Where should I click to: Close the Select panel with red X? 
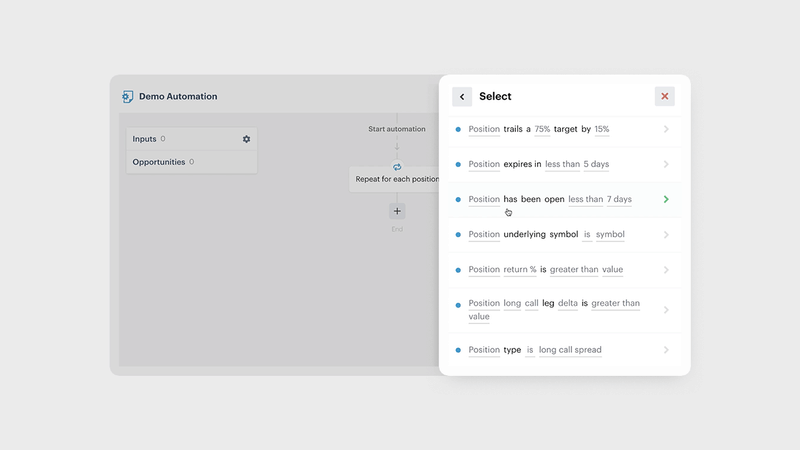[x=665, y=96]
